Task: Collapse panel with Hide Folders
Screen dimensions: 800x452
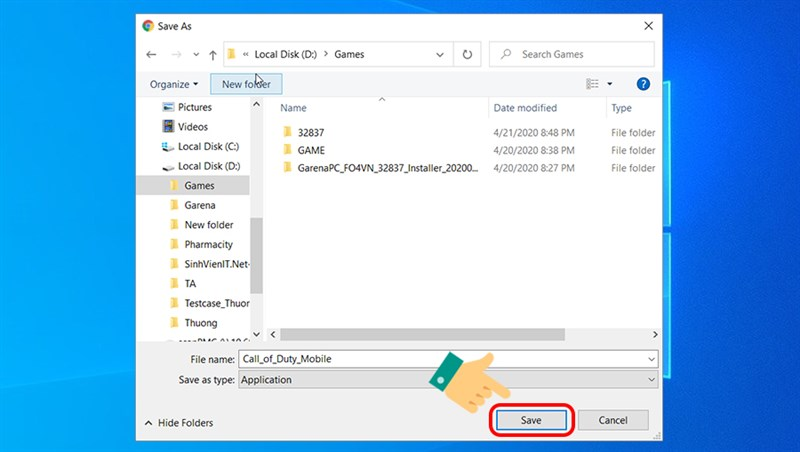Action: [x=179, y=423]
